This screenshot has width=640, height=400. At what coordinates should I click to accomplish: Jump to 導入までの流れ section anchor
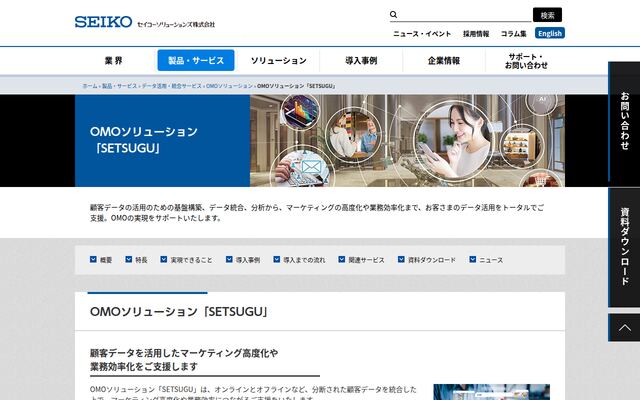click(x=304, y=260)
